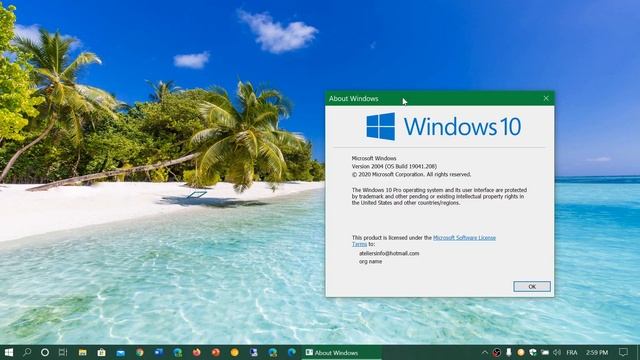The image size is (640, 360).
Task: Open the network status tray icon
Action: click(545, 352)
